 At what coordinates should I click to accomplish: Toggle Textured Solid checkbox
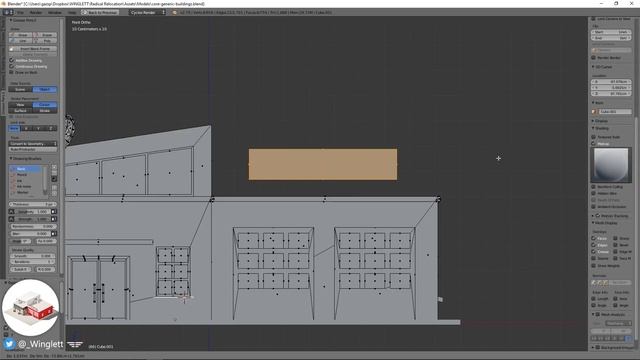593,137
